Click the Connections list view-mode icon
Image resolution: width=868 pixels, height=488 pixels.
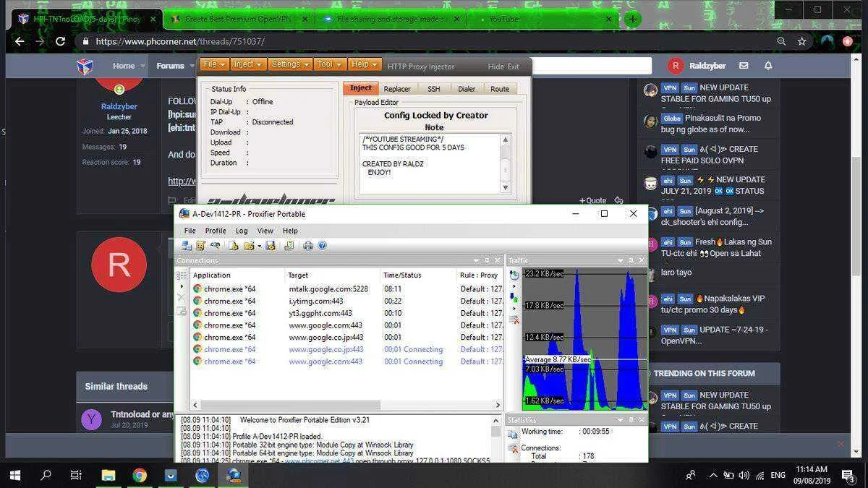point(182,275)
